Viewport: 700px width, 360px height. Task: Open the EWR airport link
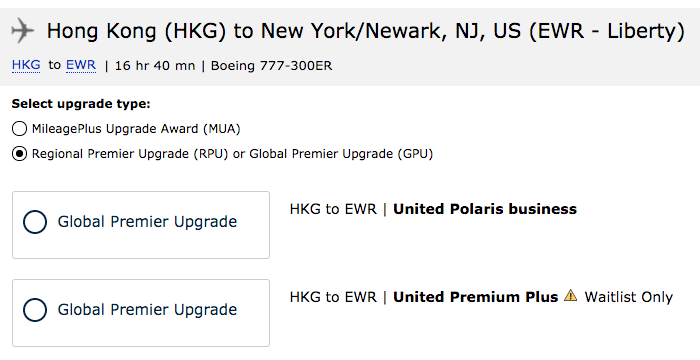[81, 65]
